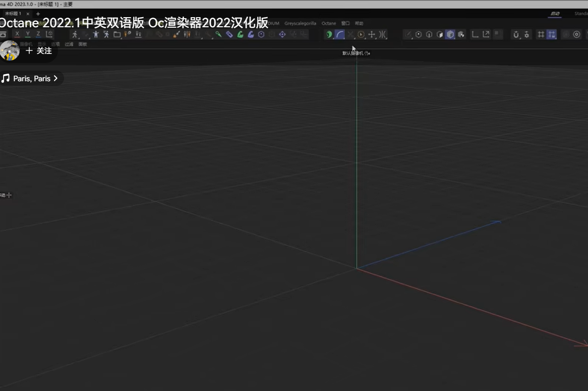
Task: Toggle the magnet snap icon
Action: pos(516,34)
